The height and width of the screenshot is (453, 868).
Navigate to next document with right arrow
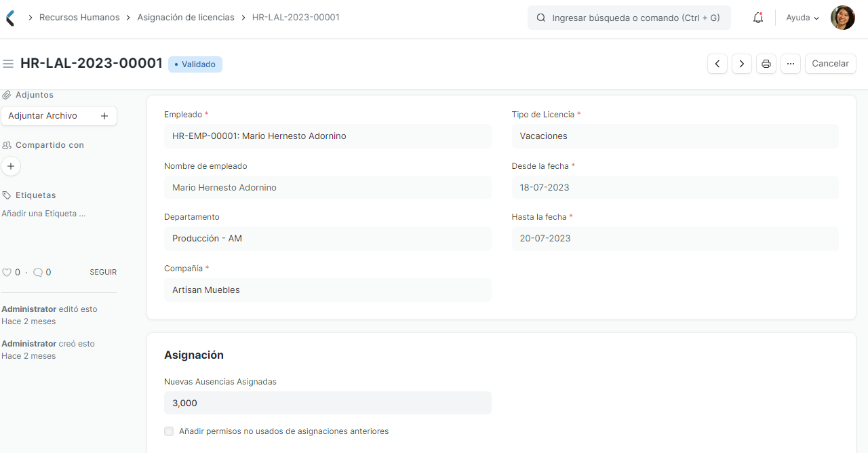click(741, 63)
